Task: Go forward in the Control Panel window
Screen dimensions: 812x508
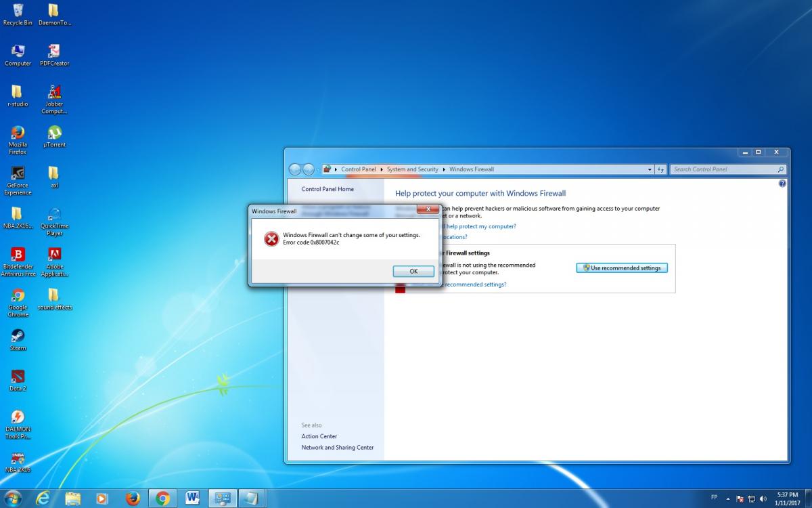Action: 309,169
